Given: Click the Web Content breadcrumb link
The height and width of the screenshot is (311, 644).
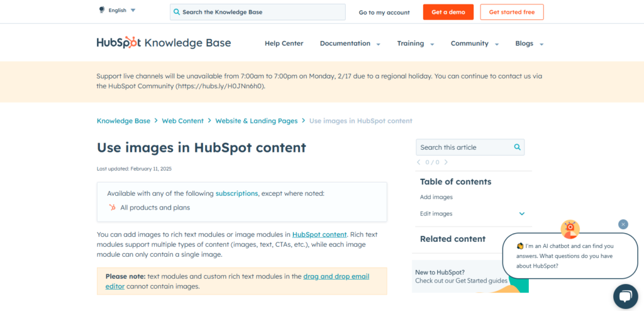Looking at the screenshot, I should pyautogui.click(x=183, y=120).
